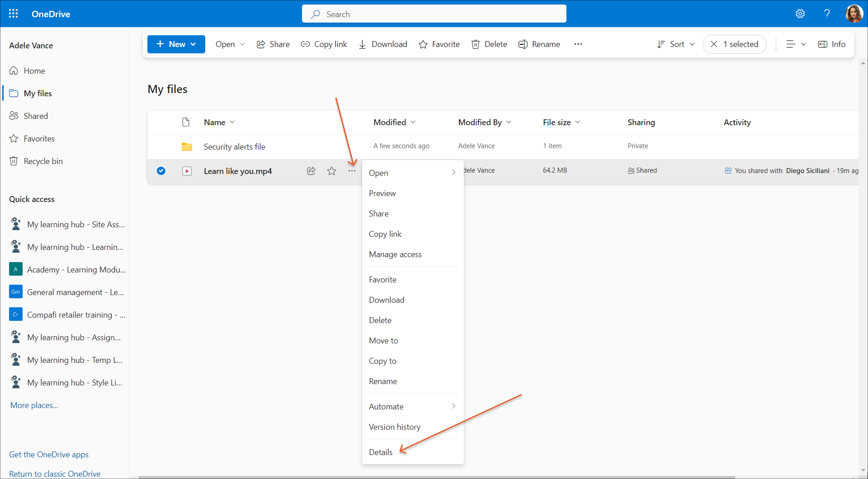Expand the view options layout dropdown

click(x=796, y=44)
